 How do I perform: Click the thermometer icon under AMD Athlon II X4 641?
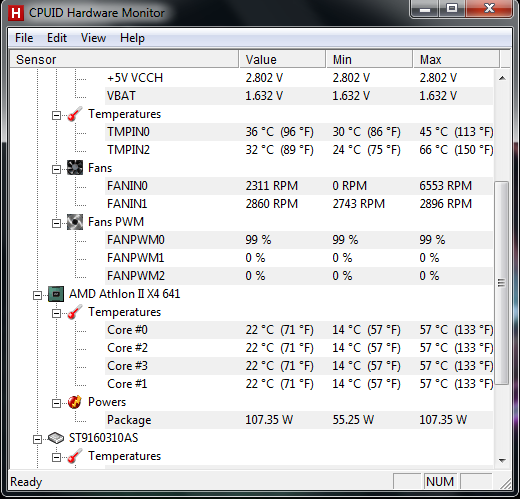(x=75, y=312)
